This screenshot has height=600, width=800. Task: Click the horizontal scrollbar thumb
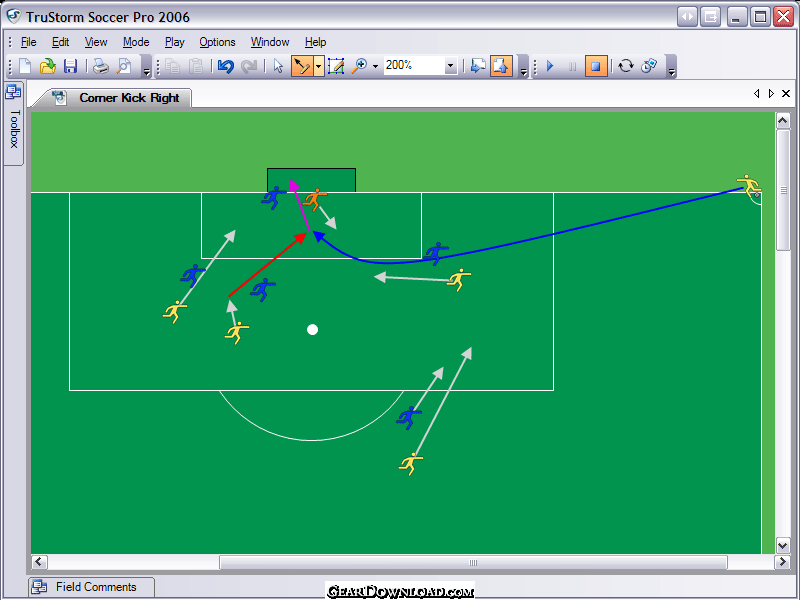point(473,562)
